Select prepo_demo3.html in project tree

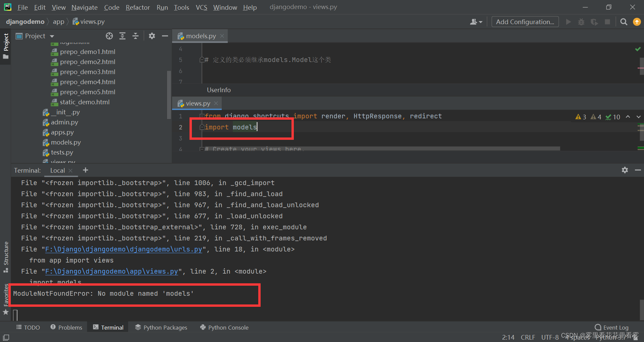83,72
